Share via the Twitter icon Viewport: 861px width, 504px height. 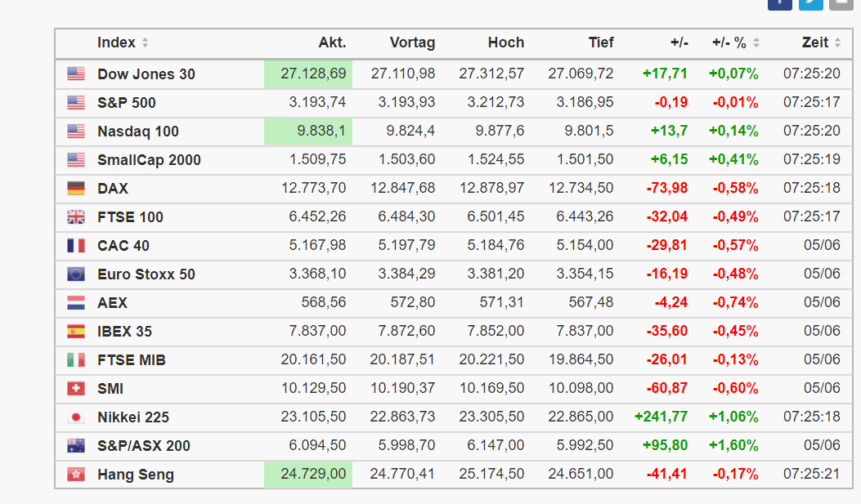click(x=811, y=2)
